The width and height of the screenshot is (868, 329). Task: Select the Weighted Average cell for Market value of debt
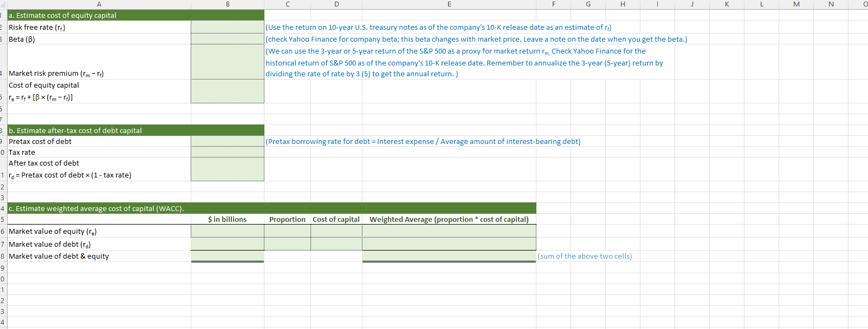pyautogui.click(x=449, y=244)
